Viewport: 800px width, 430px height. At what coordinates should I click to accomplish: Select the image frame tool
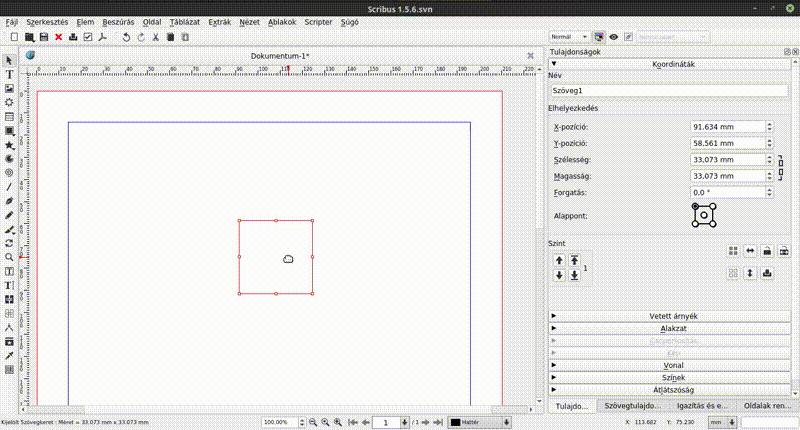tap(9, 89)
